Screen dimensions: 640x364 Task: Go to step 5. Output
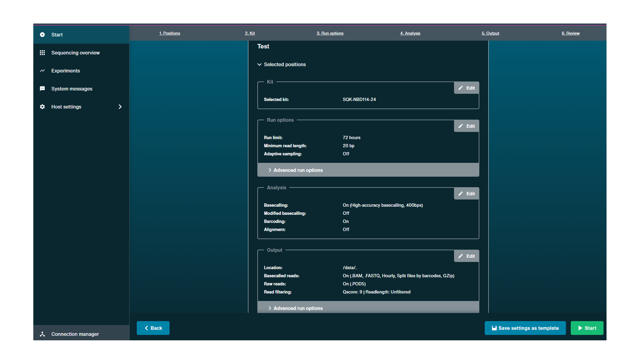pos(490,33)
